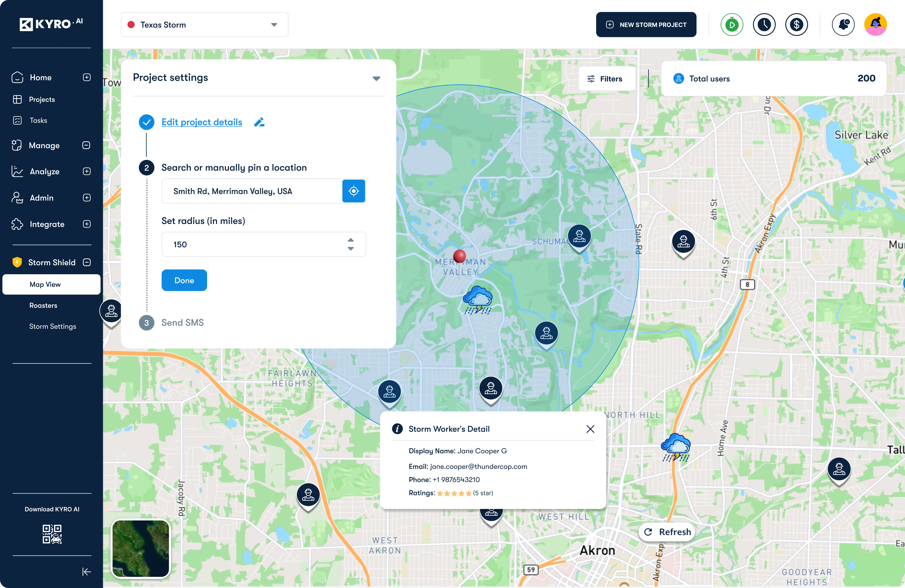The image size is (905, 588).
Task: Expand the Home section plus toggle
Action: click(87, 78)
